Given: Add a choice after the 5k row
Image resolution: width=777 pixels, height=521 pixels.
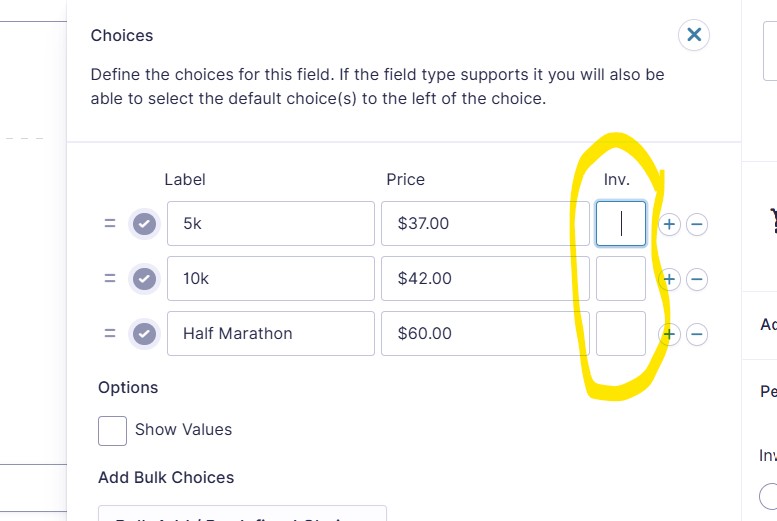Looking at the screenshot, I should 669,224.
